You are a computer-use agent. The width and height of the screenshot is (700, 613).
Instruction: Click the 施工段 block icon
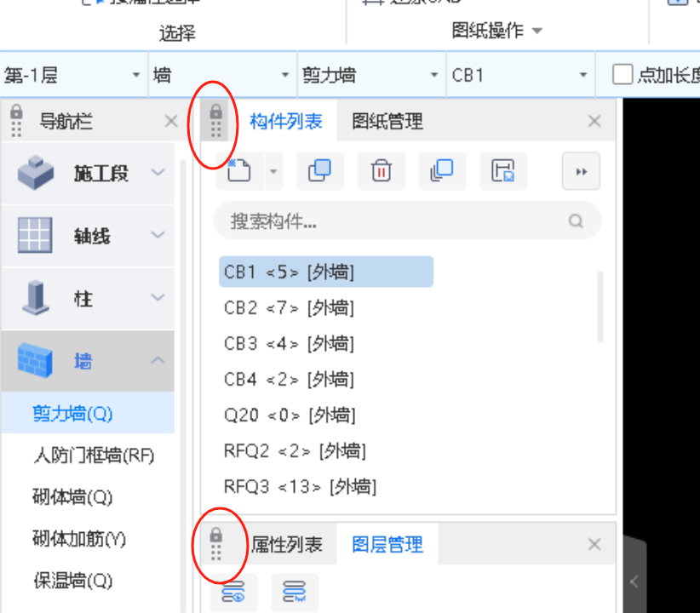[35, 173]
